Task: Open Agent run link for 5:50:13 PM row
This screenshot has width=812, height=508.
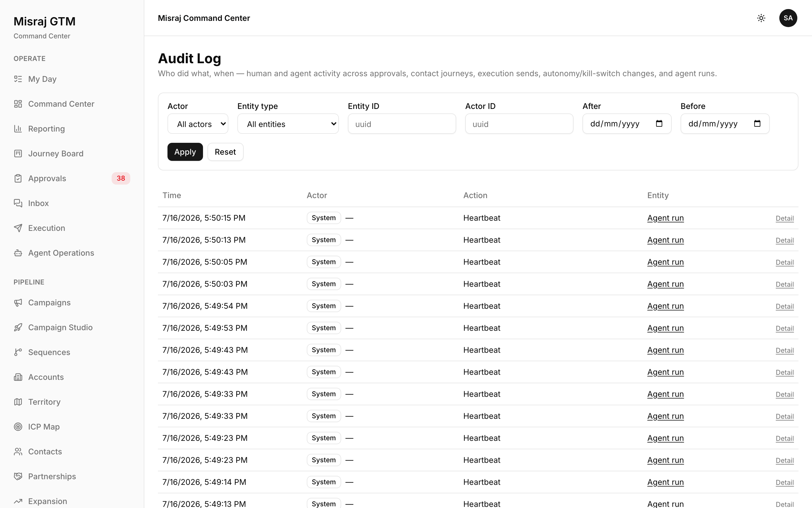Action: tap(665, 240)
